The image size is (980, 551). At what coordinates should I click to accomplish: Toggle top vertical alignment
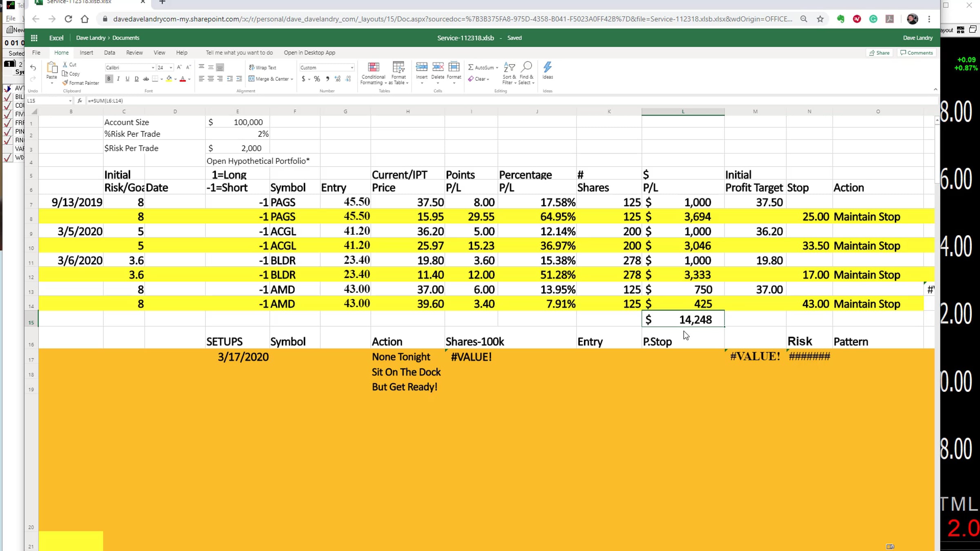click(201, 67)
